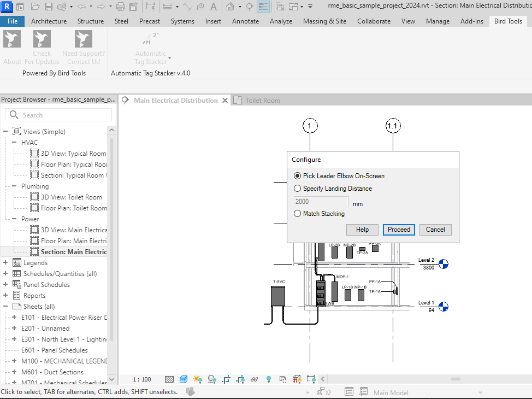This screenshot has height=399, width=532.
Task: Open the Default 3D View house icon
Action: pyautogui.click(x=230, y=7)
